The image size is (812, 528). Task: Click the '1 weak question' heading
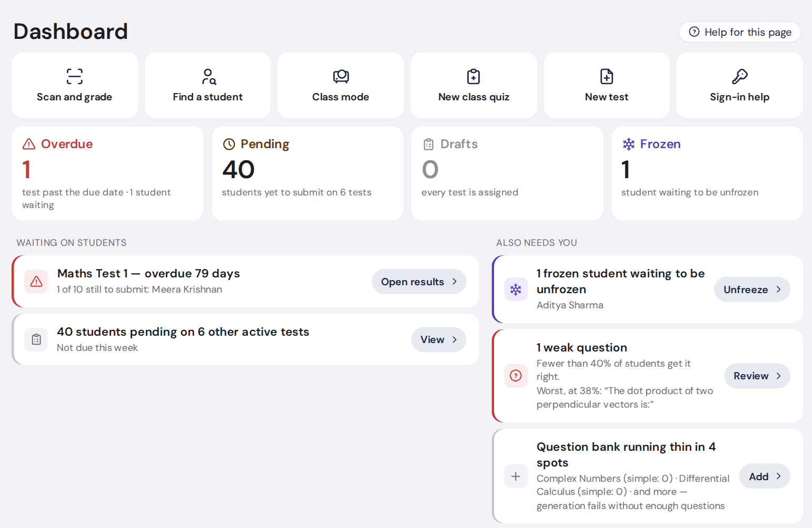582,348
